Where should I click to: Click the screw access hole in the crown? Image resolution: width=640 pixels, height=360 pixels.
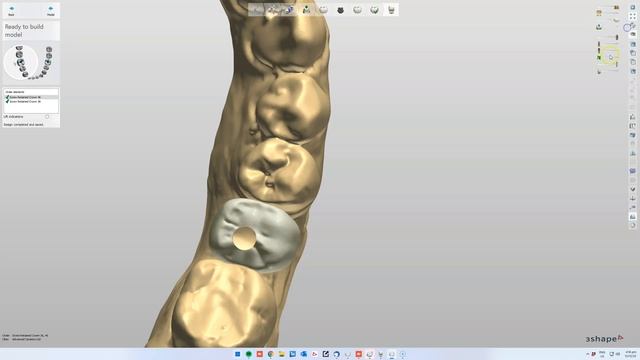coord(244,239)
